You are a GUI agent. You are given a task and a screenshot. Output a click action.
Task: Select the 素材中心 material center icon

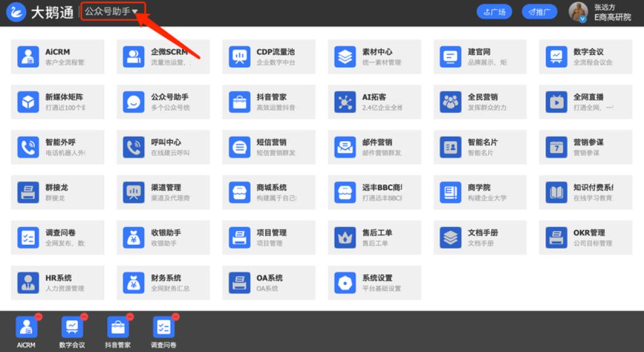[x=374, y=56]
